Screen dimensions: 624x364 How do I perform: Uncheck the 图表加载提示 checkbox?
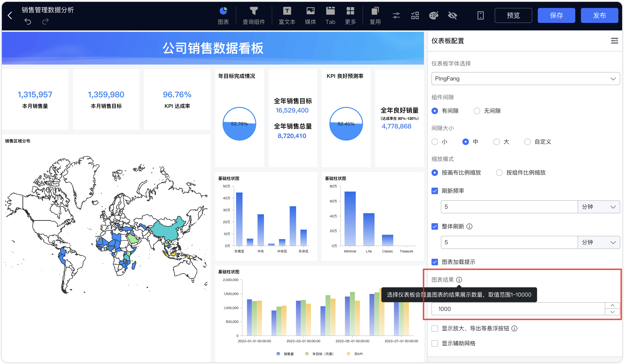point(435,262)
